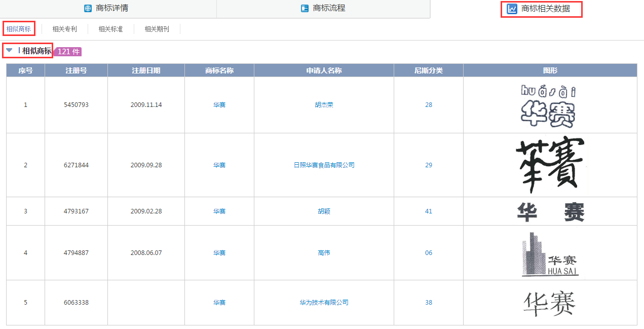The width and height of the screenshot is (644, 329).
Task: Open 华赛 trademark name in row 4
Action: (219, 253)
